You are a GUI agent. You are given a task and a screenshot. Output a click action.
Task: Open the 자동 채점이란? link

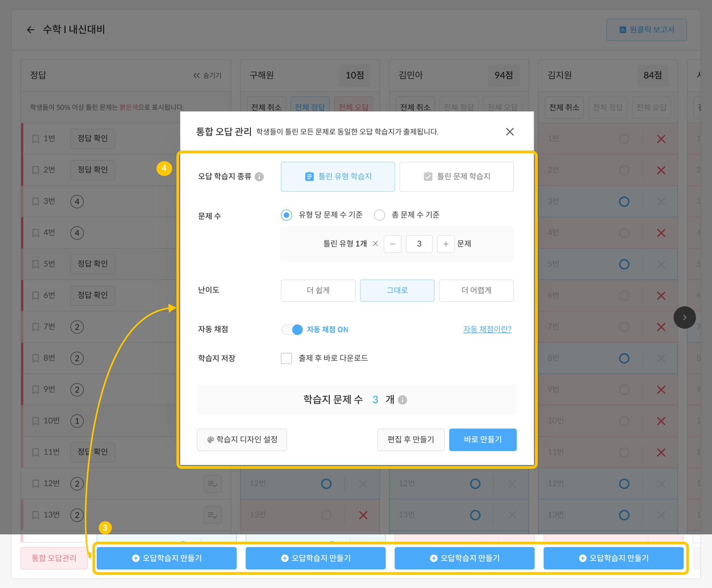click(x=487, y=329)
